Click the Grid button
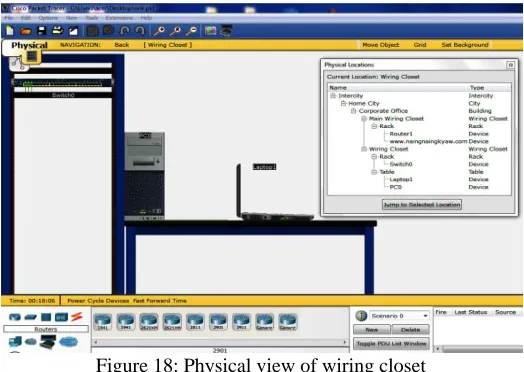524x372 pixels. point(420,45)
